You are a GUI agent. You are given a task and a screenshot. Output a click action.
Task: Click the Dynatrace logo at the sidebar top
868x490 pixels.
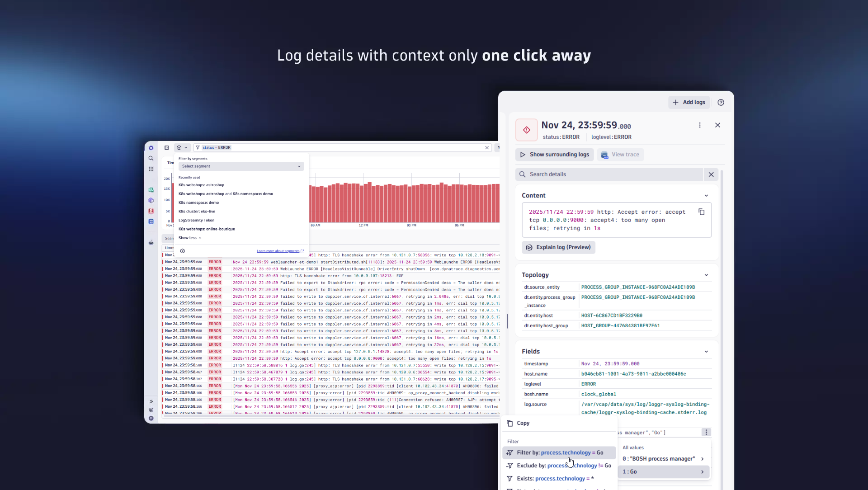(x=151, y=148)
